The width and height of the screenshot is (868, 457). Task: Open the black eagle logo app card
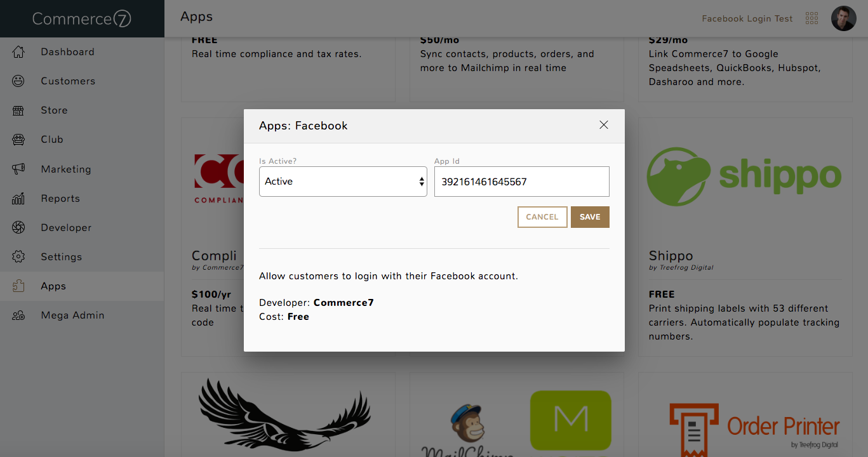(x=284, y=416)
